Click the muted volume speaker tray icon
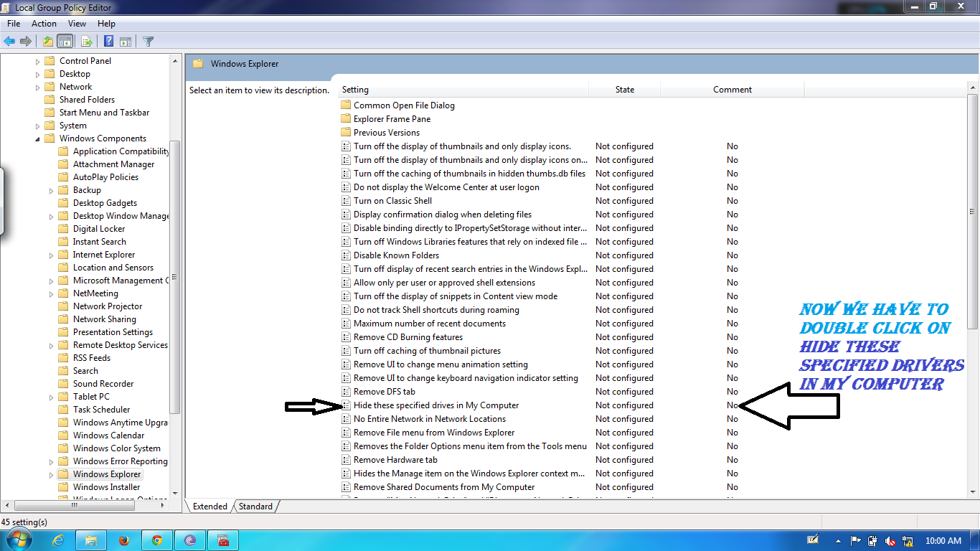Screen dimensions: 980x551 tap(890, 541)
